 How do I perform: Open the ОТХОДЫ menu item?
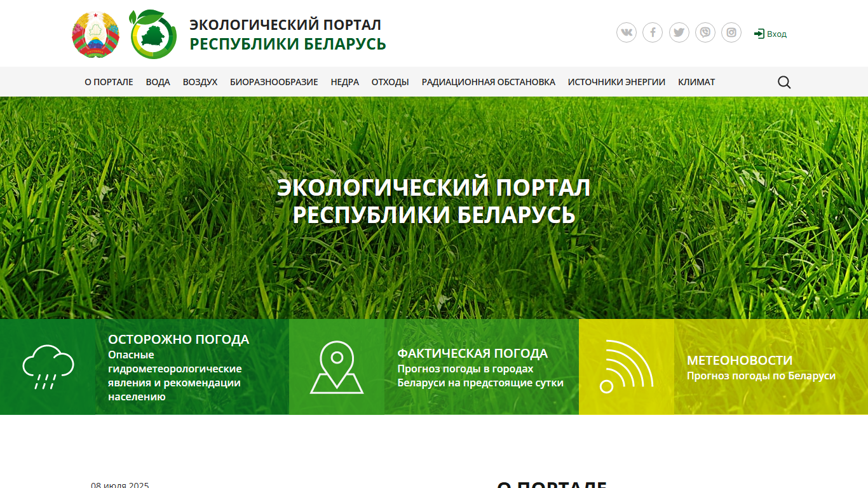[390, 82]
